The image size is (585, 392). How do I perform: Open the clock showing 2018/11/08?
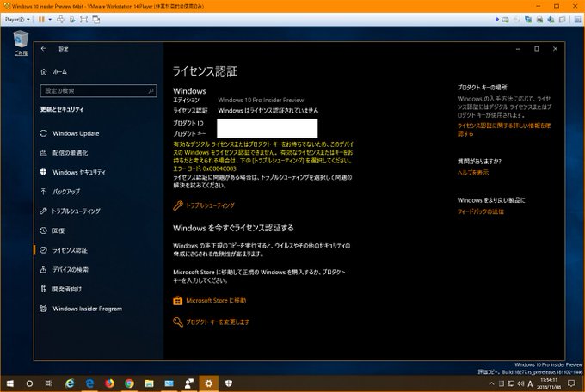click(549, 383)
